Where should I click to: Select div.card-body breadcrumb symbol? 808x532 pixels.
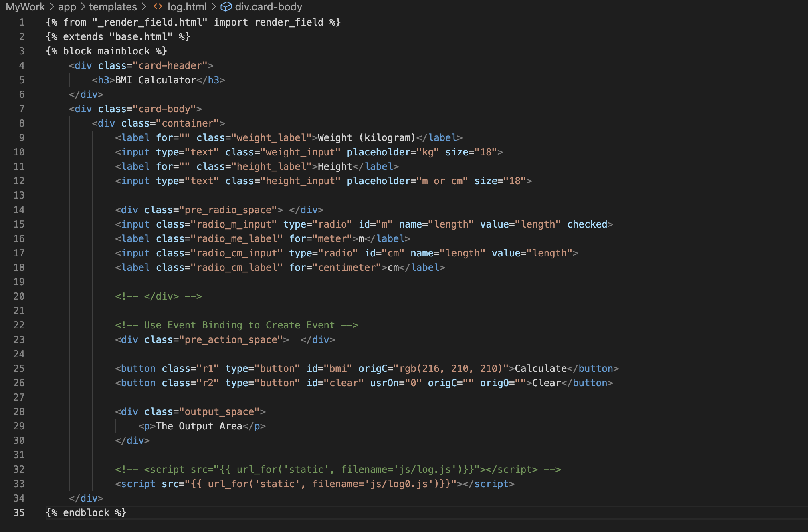coord(269,7)
